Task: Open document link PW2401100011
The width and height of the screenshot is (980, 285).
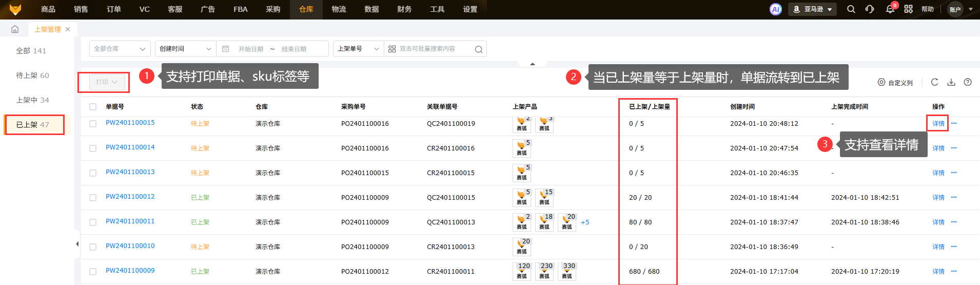Action: (x=130, y=221)
